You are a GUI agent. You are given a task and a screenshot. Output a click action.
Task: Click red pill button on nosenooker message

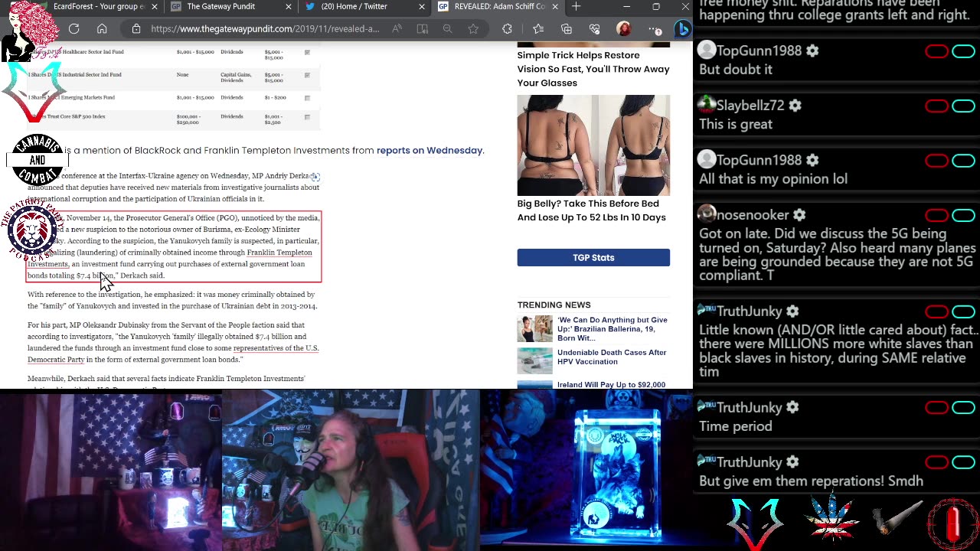(x=936, y=216)
